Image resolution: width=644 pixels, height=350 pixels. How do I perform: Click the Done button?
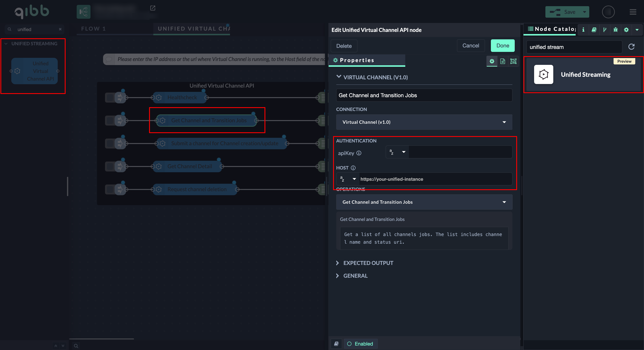click(503, 46)
